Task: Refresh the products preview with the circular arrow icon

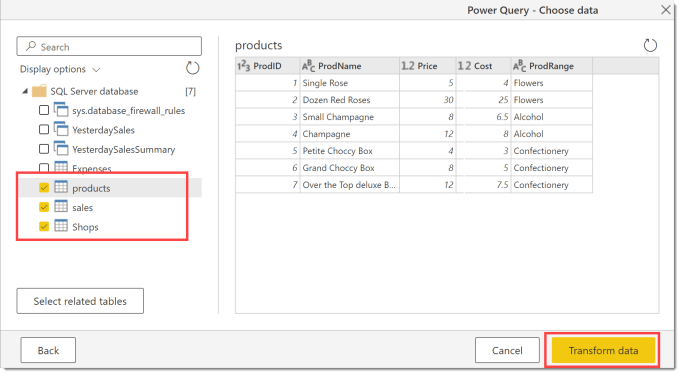Action: [x=650, y=45]
